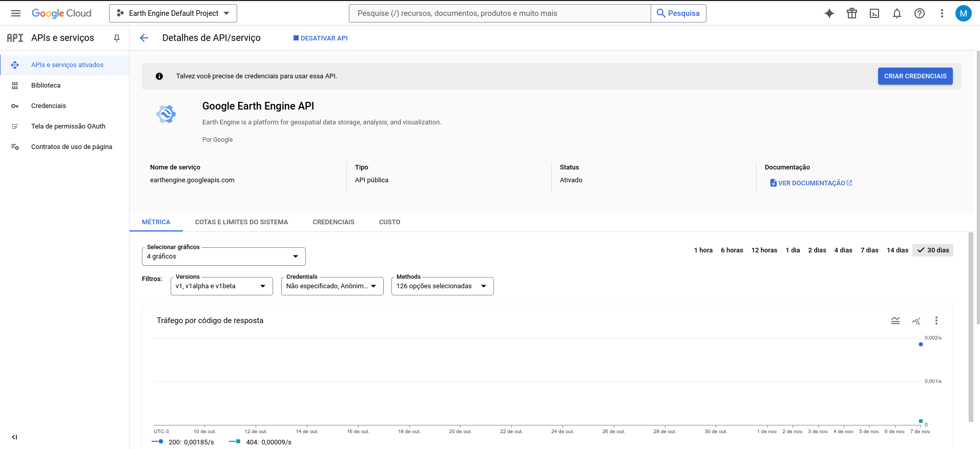
Task: Open Gemini AI assistant sparkle icon
Action: tap(829, 13)
